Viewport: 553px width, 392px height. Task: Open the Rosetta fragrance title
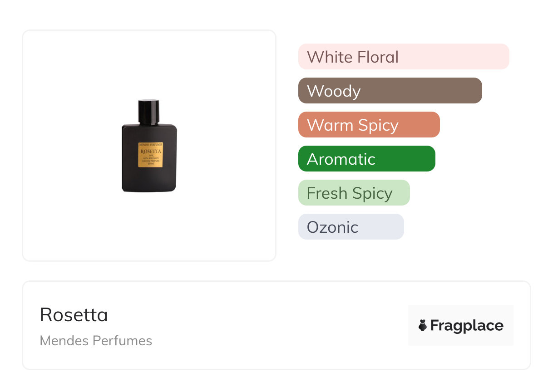(74, 315)
